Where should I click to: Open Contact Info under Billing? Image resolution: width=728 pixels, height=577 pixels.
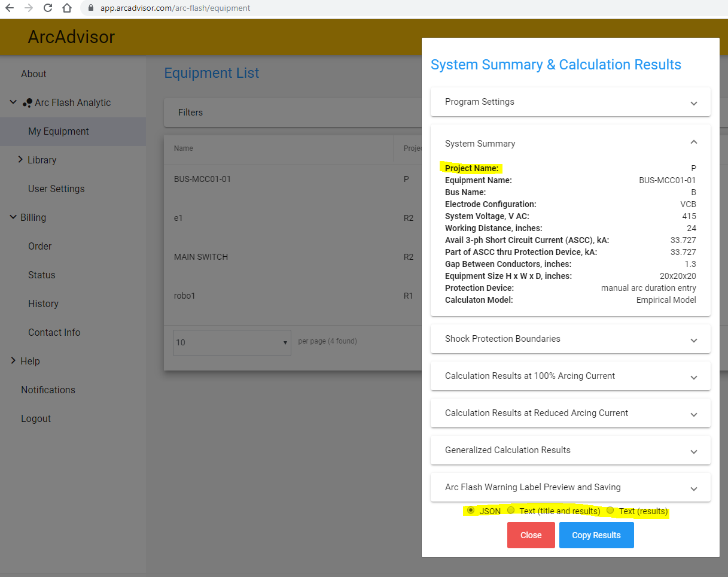click(x=54, y=333)
